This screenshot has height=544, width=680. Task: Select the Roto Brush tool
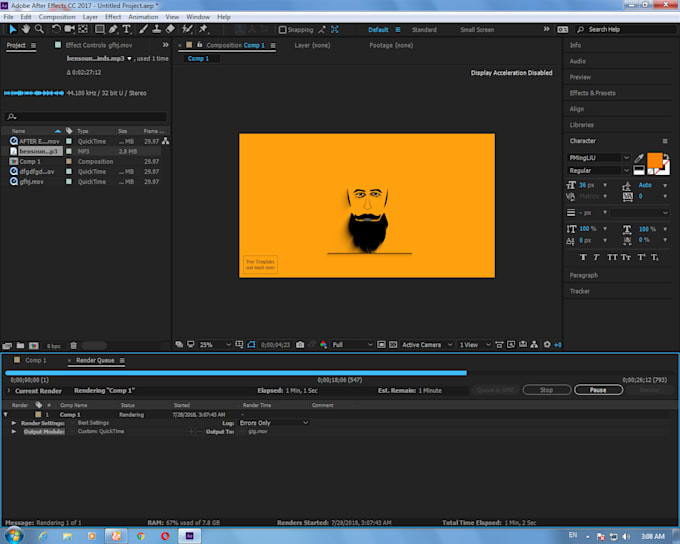coord(187,29)
